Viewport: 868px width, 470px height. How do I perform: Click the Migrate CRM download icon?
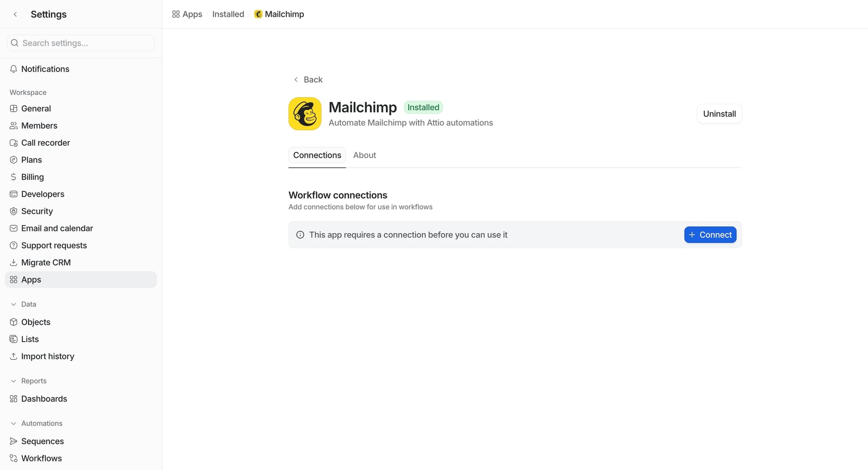14,263
